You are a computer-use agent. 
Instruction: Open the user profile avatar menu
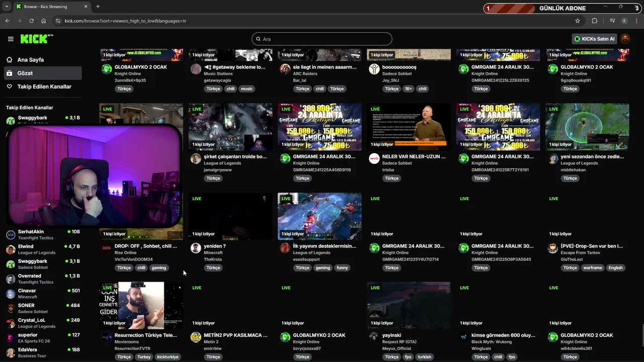(625, 39)
